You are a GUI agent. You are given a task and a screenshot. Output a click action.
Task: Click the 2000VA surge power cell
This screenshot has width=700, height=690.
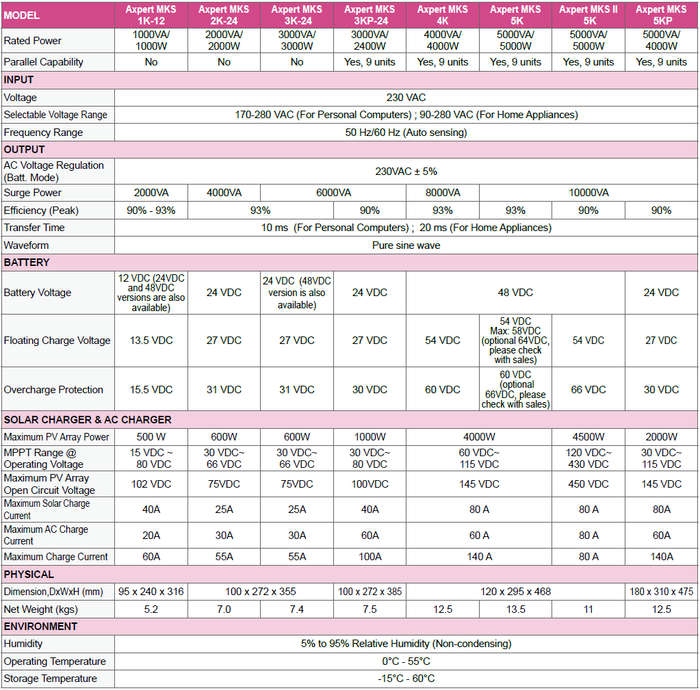151,193
